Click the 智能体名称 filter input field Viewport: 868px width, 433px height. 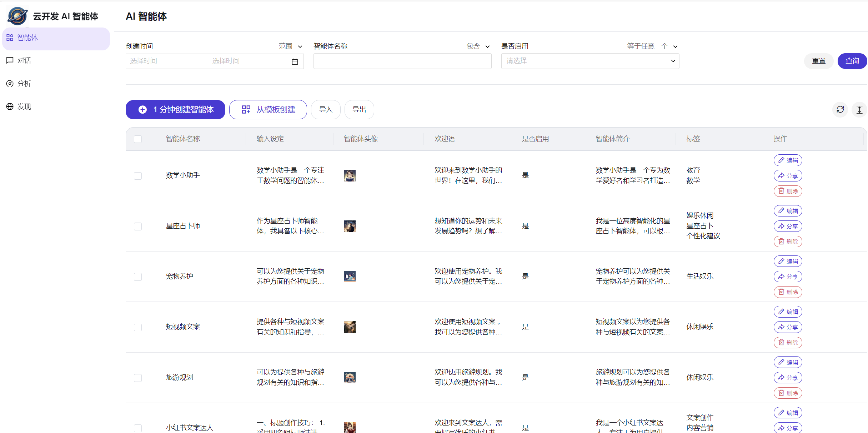coord(402,61)
